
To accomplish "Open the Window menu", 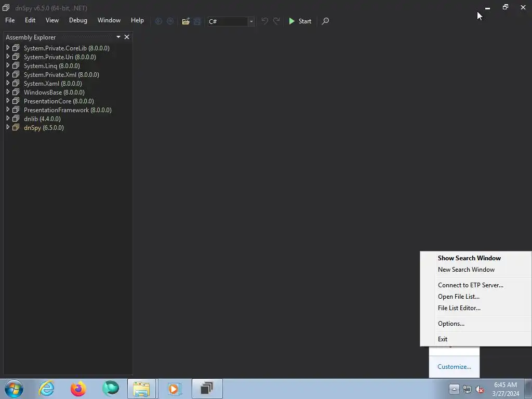I will pyautogui.click(x=109, y=20).
